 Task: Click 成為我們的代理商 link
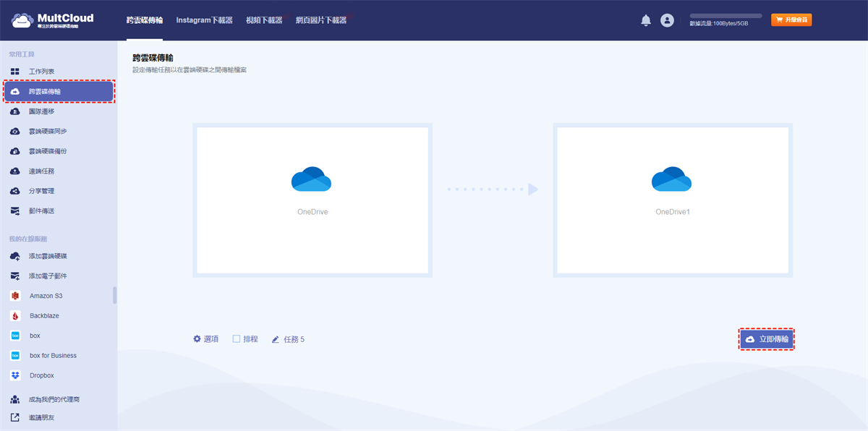(54, 399)
